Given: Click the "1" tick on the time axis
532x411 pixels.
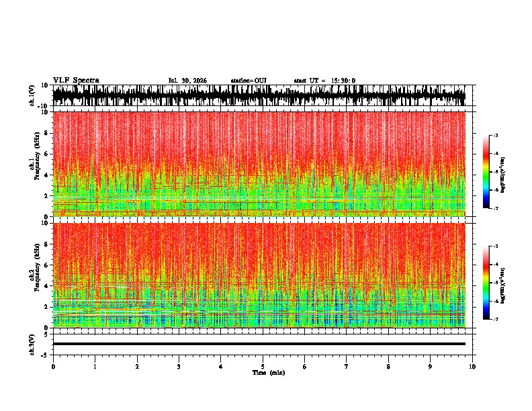Looking at the screenshot, I should tap(95, 367).
